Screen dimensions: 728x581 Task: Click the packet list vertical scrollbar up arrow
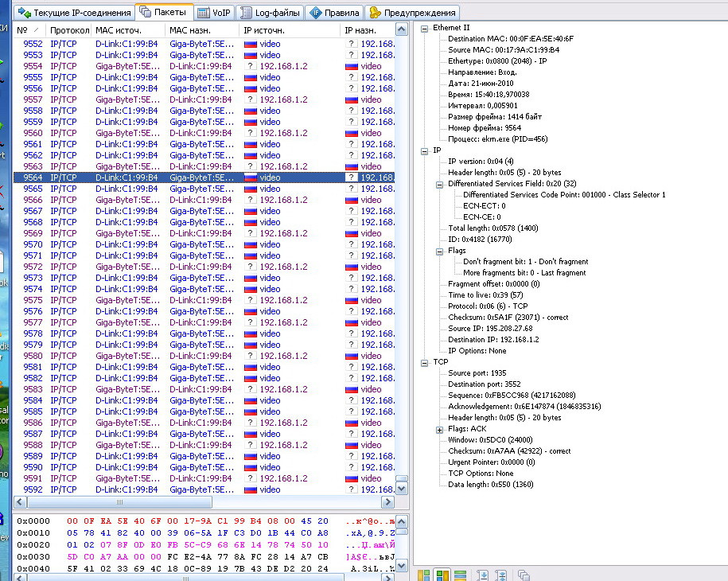point(402,29)
